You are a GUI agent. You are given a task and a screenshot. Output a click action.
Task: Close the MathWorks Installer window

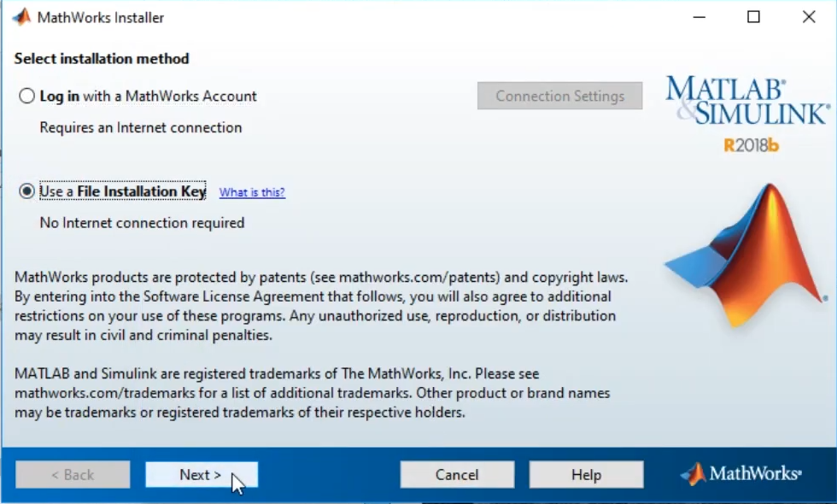809,17
